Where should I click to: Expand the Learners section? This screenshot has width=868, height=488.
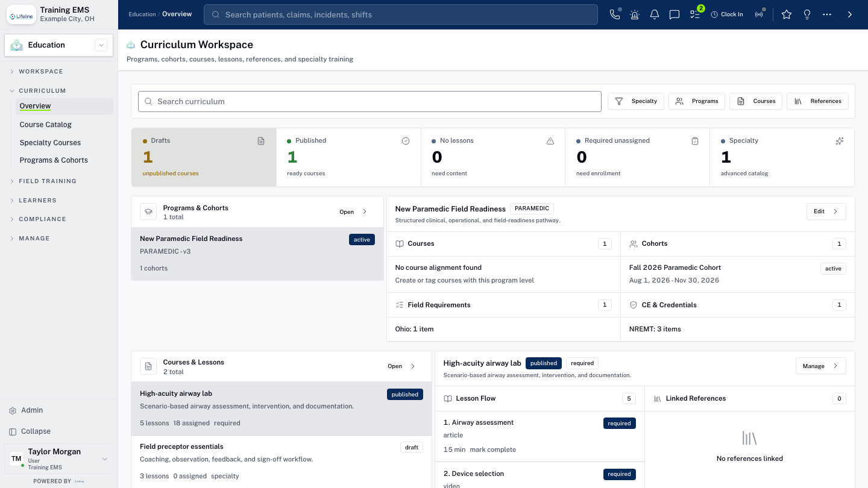(37, 200)
